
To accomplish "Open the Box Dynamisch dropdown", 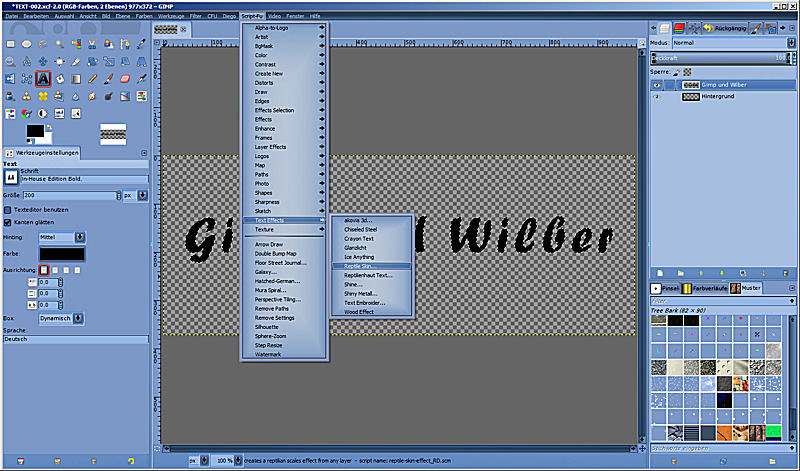I will [x=61, y=318].
